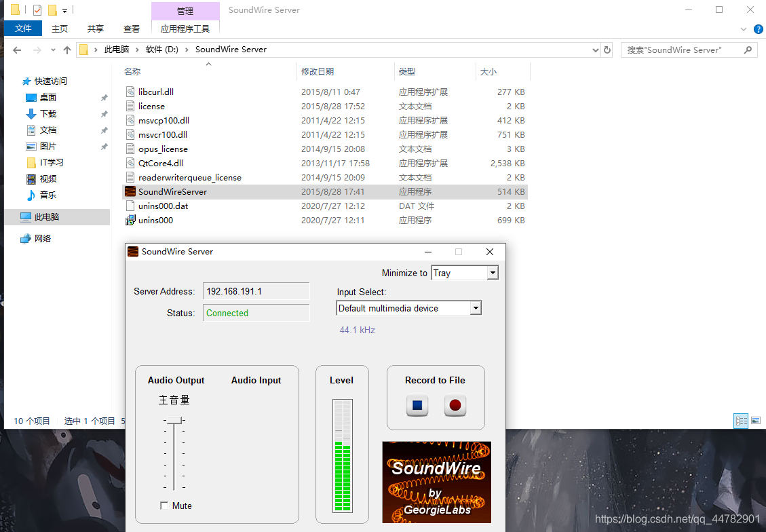The image size is (766, 532).
Task: Click the Connected status field
Action: point(256,313)
